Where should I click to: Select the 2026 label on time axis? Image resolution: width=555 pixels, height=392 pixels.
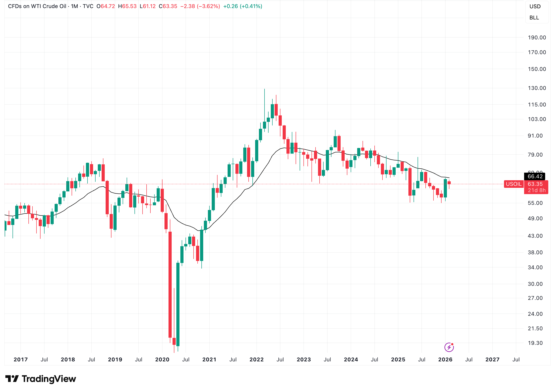coord(445,359)
